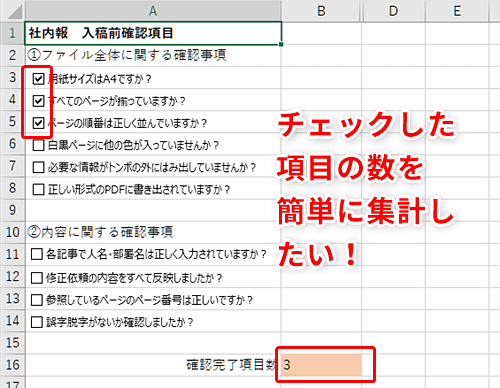Check the 正しい形式のPDF checkbox
Image resolution: width=500 pixels, height=388 pixels.
coord(38,189)
